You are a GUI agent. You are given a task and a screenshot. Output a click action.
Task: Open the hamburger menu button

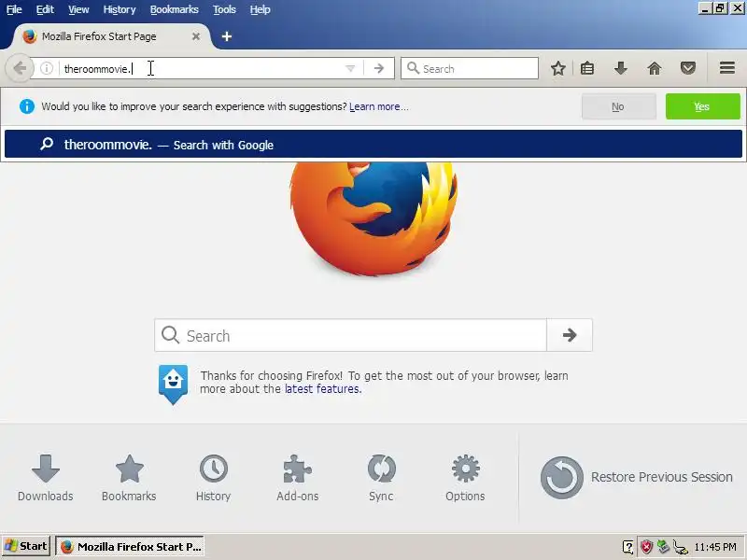[727, 68]
